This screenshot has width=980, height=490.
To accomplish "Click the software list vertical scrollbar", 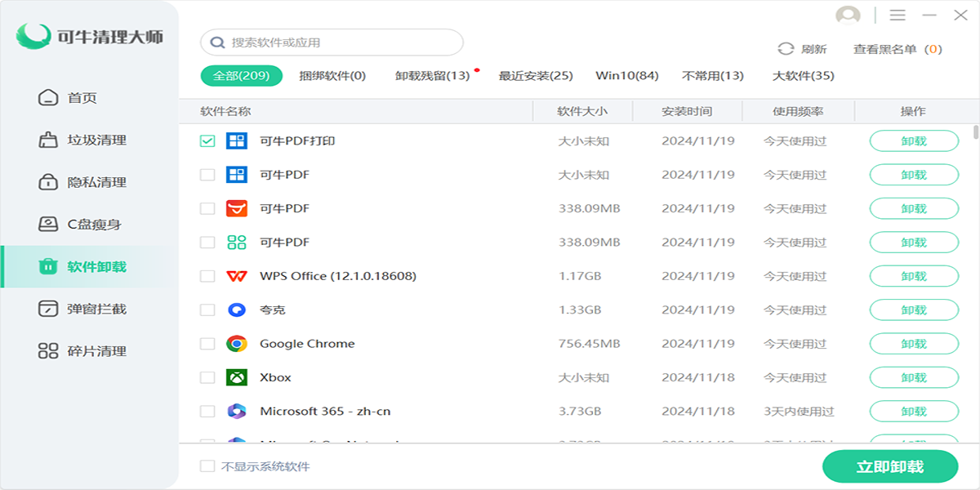I will (976, 132).
